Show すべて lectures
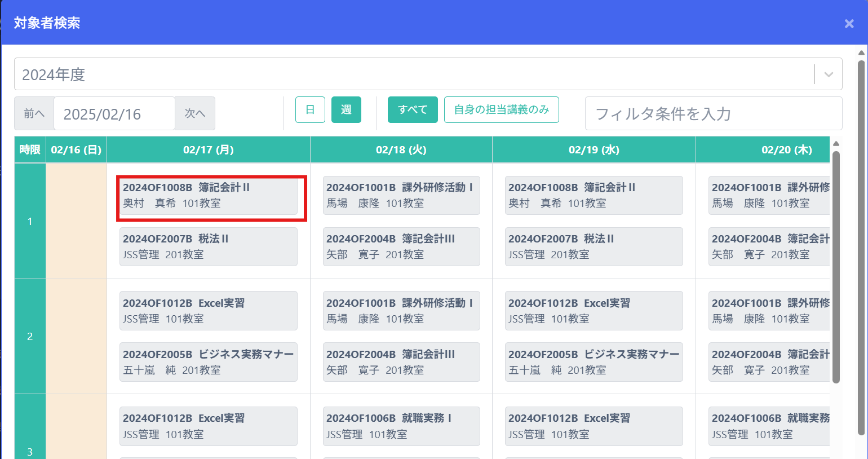Screen dimensions: 868x459 tap(413, 110)
